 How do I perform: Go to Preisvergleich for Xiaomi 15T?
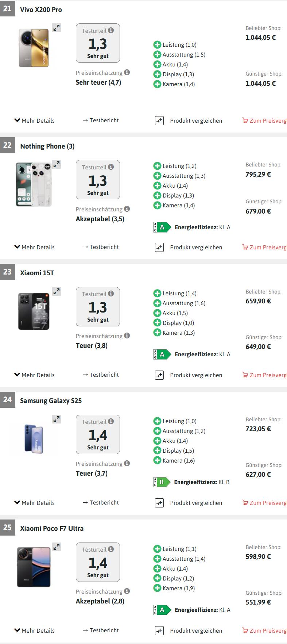[265, 375]
